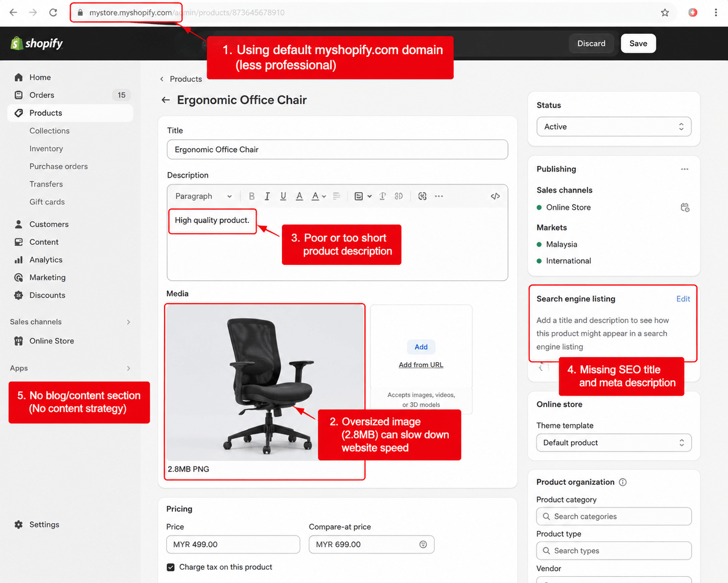Screen dimensions: 728x583
Task: Toggle underline formatting in description editor
Action: click(283, 196)
